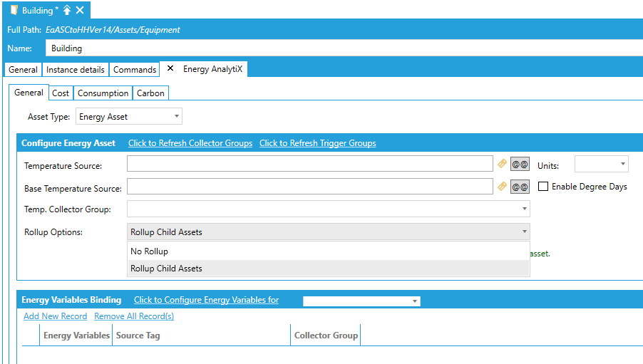The height and width of the screenshot is (364, 643).
Task: Click the @@ button for Temperature Source
Action: [x=520, y=165]
